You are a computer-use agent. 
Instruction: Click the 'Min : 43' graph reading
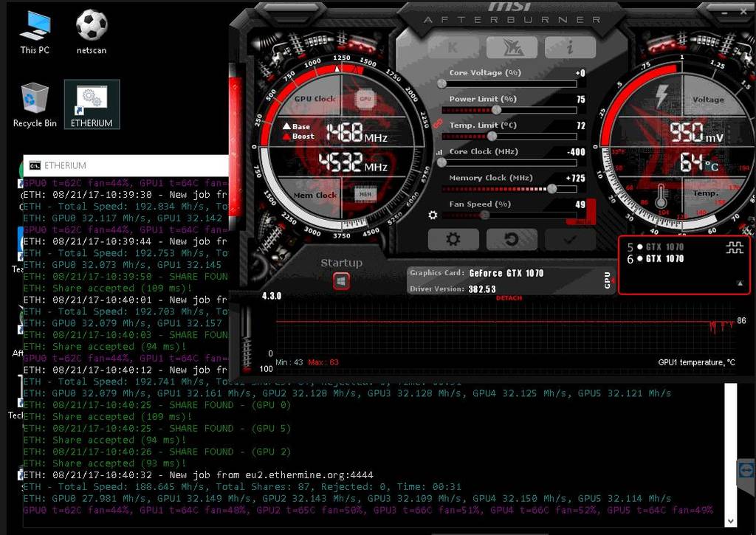pos(289,362)
